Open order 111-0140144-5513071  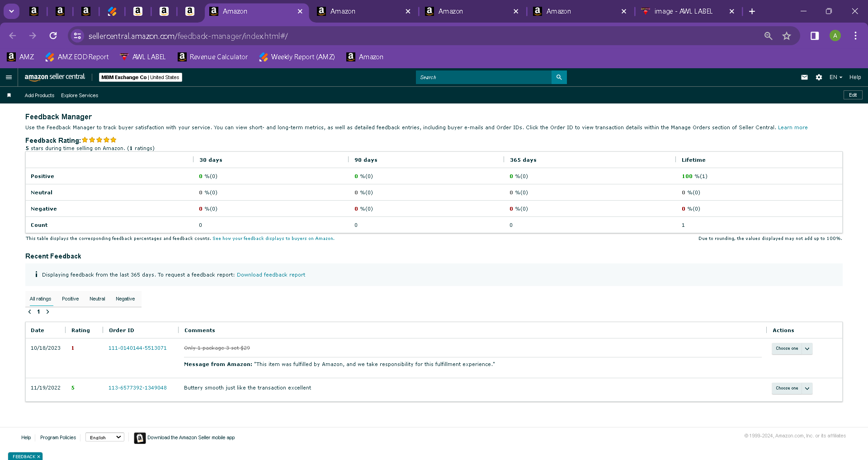137,348
